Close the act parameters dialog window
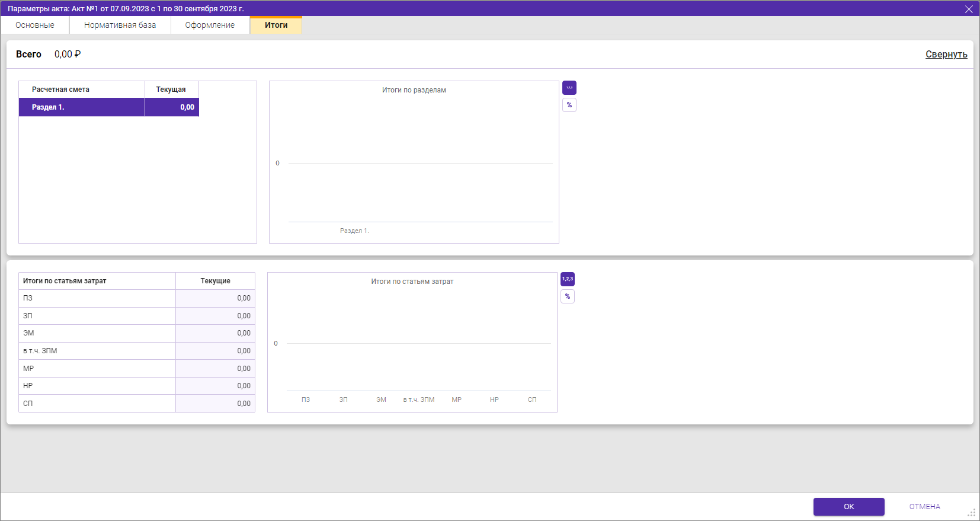 click(x=969, y=9)
